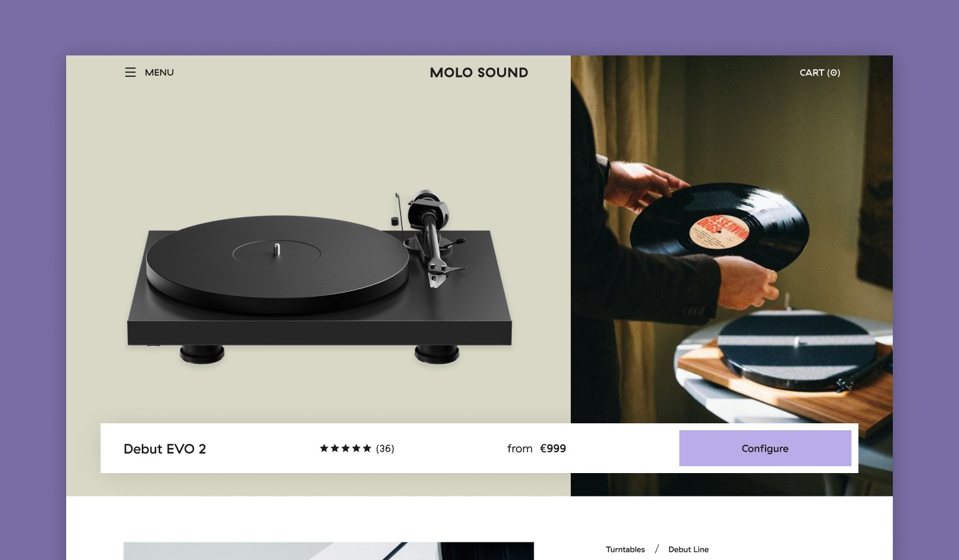Viewport: 959px width, 560px height.
Task: Click the €999 price text
Action: click(x=553, y=449)
